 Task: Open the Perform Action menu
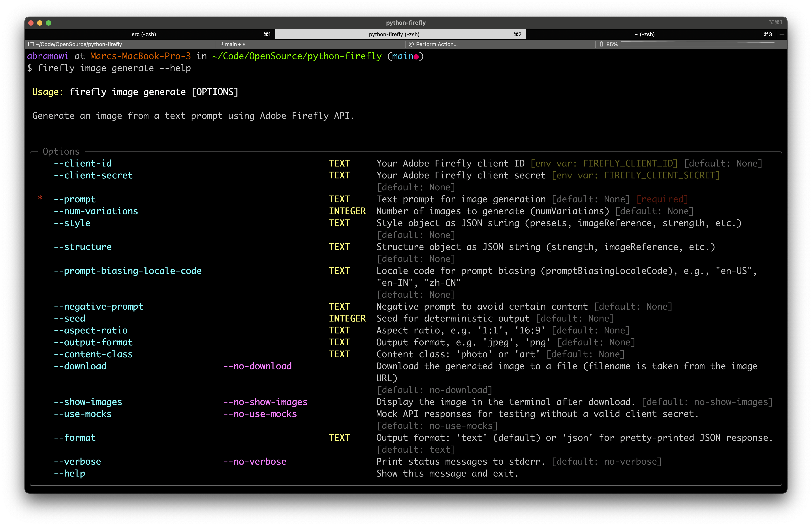pos(433,44)
